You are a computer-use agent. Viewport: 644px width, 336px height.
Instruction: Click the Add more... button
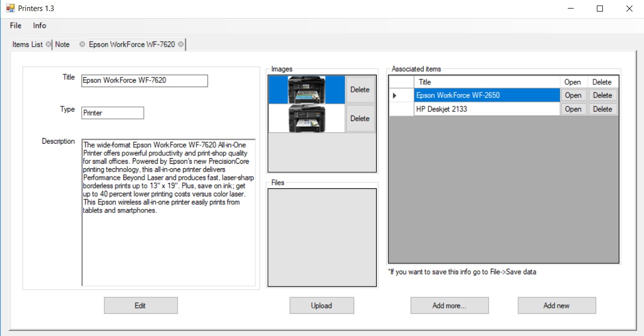click(x=449, y=305)
